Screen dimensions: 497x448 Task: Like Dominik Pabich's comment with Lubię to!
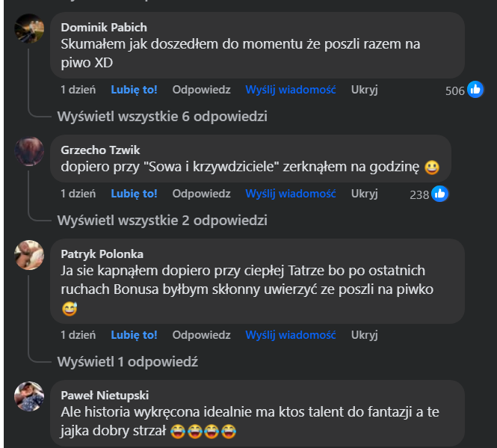pos(134,90)
